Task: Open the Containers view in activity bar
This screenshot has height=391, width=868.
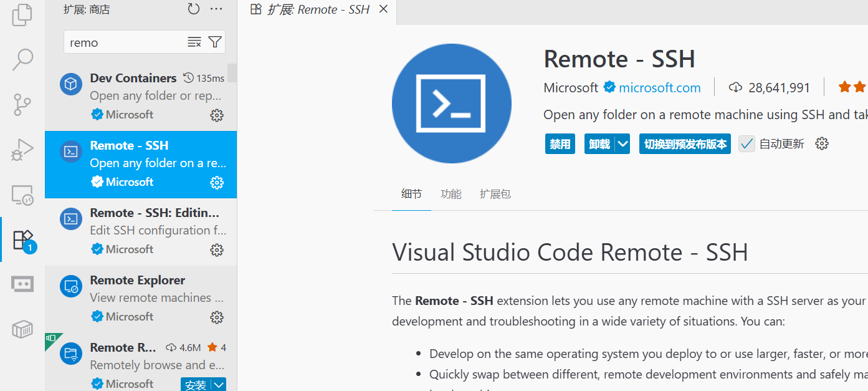Action: tap(22, 329)
